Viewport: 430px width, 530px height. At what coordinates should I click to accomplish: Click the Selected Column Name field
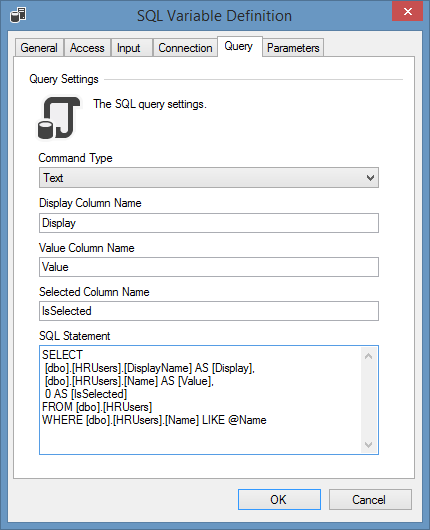[x=209, y=311]
